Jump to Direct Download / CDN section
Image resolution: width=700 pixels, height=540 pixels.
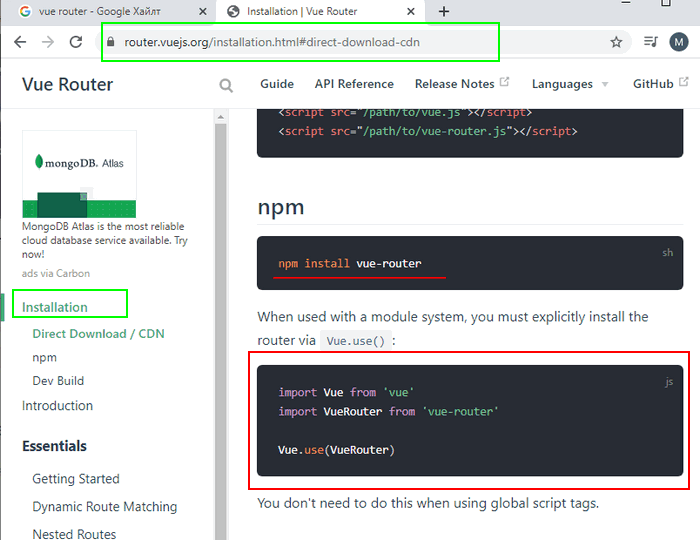tap(98, 334)
